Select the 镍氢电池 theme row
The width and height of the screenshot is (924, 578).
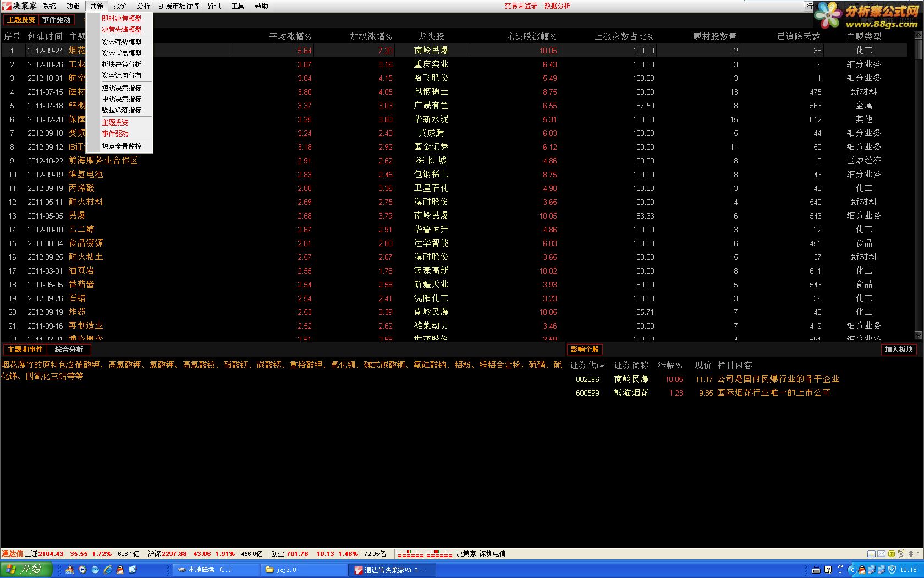(x=454, y=175)
